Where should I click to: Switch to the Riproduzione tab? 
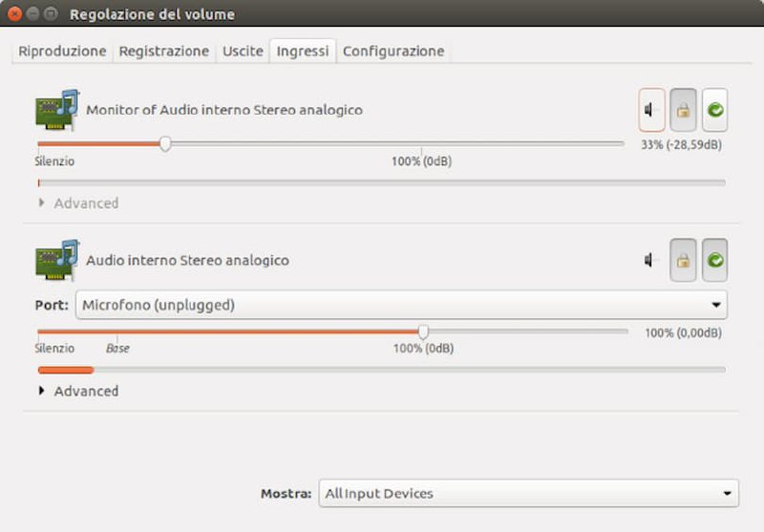[x=62, y=52]
